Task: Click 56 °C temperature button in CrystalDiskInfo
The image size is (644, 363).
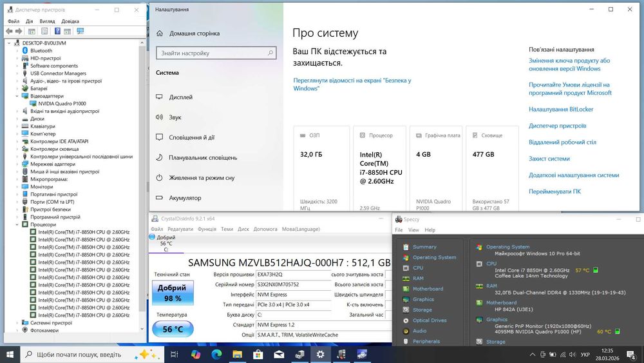Action: 173,329
